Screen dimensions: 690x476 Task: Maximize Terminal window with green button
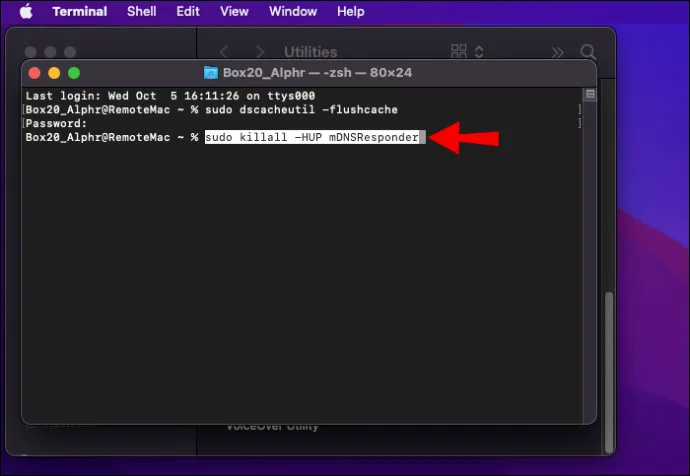[x=74, y=73]
